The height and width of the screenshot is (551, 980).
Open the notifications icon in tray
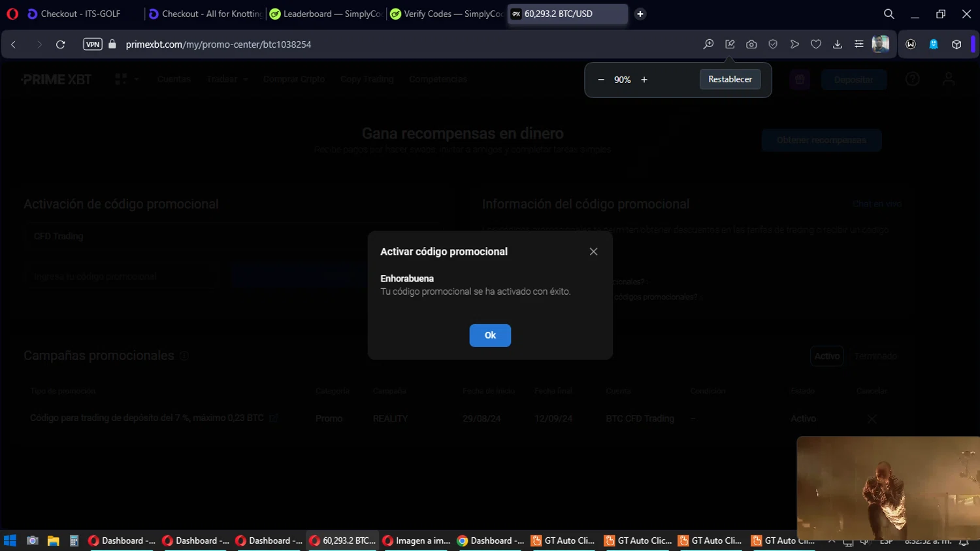click(964, 541)
